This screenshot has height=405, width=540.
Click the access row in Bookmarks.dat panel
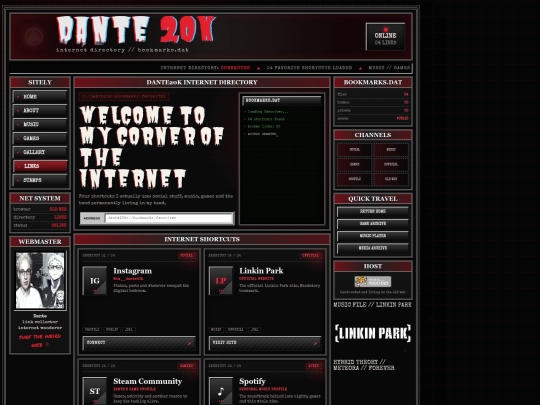(373, 118)
